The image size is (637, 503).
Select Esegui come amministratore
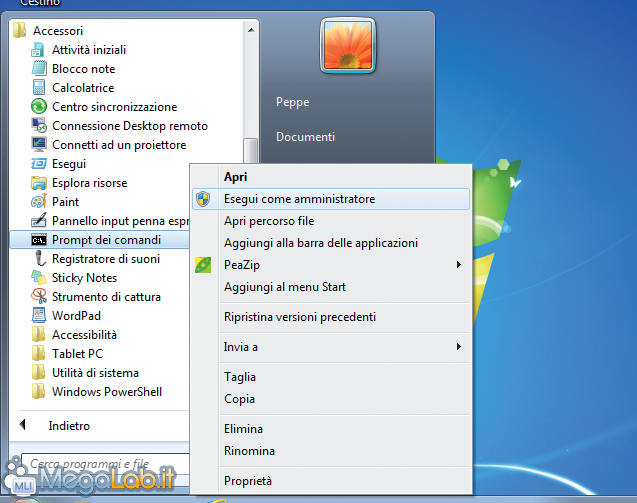tap(331, 199)
